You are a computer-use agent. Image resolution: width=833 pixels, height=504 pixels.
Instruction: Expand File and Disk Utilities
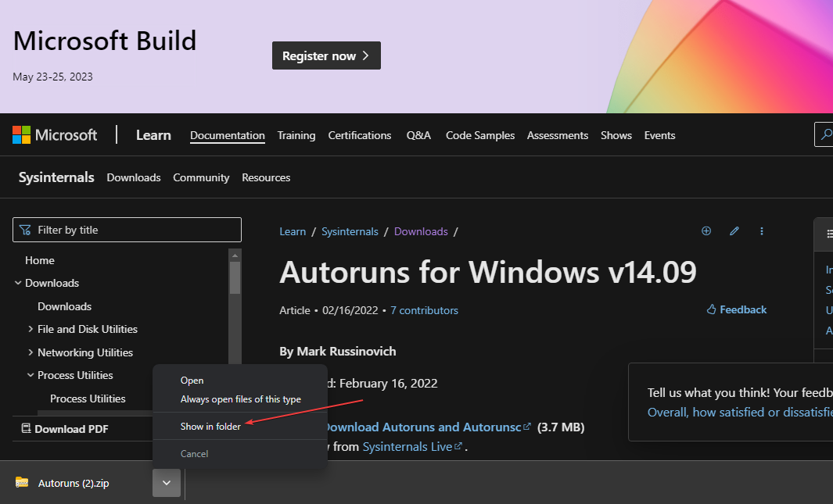click(x=31, y=329)
